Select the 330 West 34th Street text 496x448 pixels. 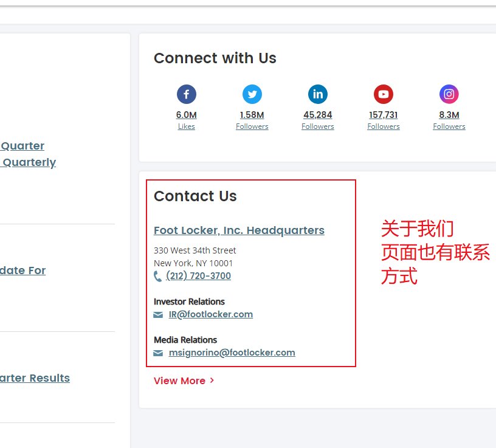(195, 250)
